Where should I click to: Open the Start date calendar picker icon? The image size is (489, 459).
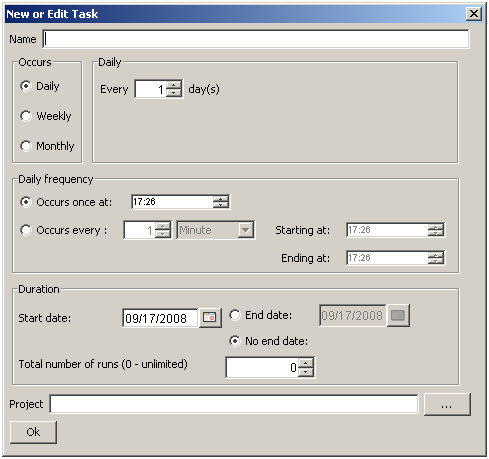click(210, 317)
